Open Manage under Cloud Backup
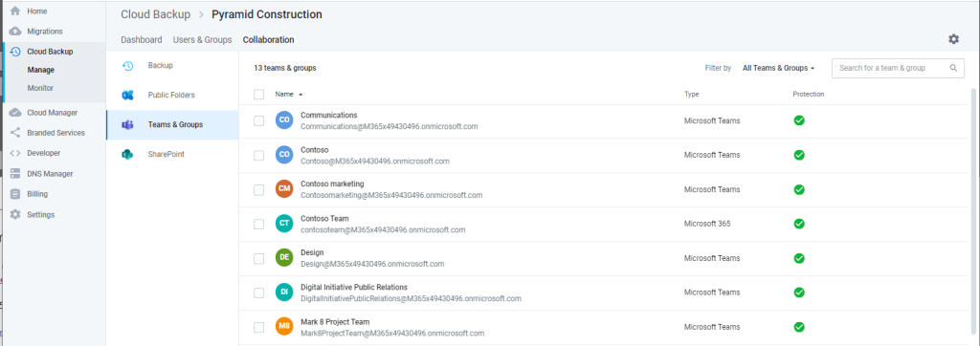The width and height of the screenshot is (980, 346). (40, 70)
